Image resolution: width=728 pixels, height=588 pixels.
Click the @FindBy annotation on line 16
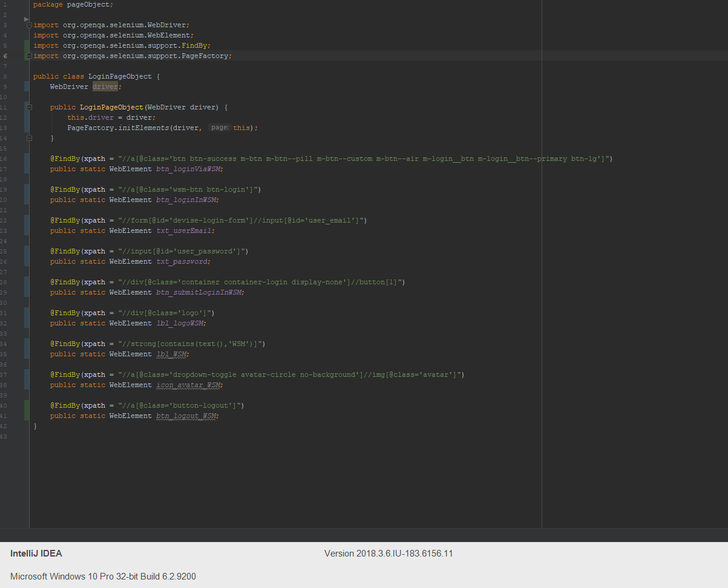point(65,158)
